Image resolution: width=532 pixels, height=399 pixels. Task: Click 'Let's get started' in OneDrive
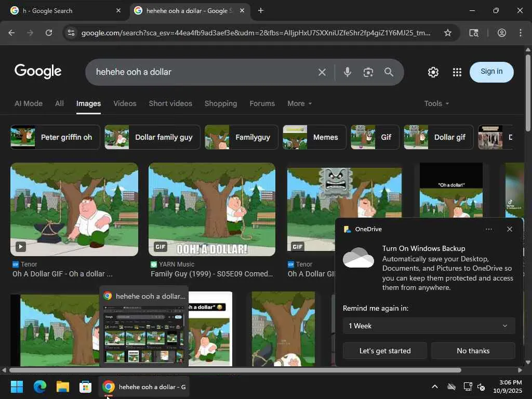coord(385,351)
